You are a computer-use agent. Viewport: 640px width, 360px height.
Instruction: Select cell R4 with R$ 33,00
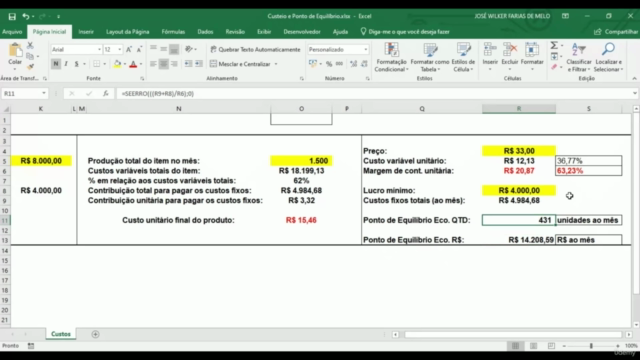coord(519,151)
